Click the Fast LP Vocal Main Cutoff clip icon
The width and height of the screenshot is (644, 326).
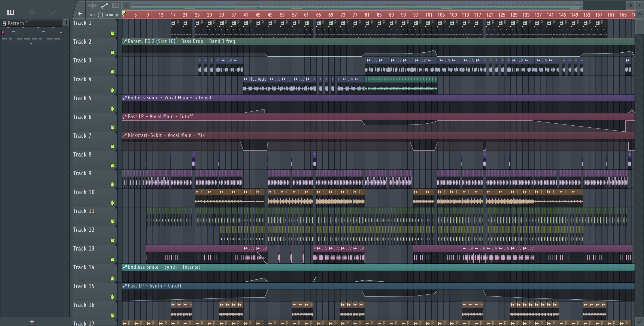point(125,117)
